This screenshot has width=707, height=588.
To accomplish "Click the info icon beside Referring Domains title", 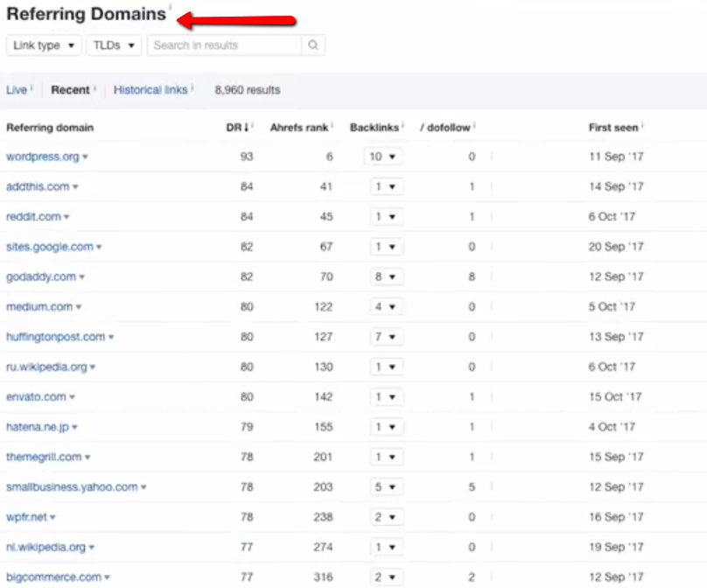I will click(x=171, y=6).
